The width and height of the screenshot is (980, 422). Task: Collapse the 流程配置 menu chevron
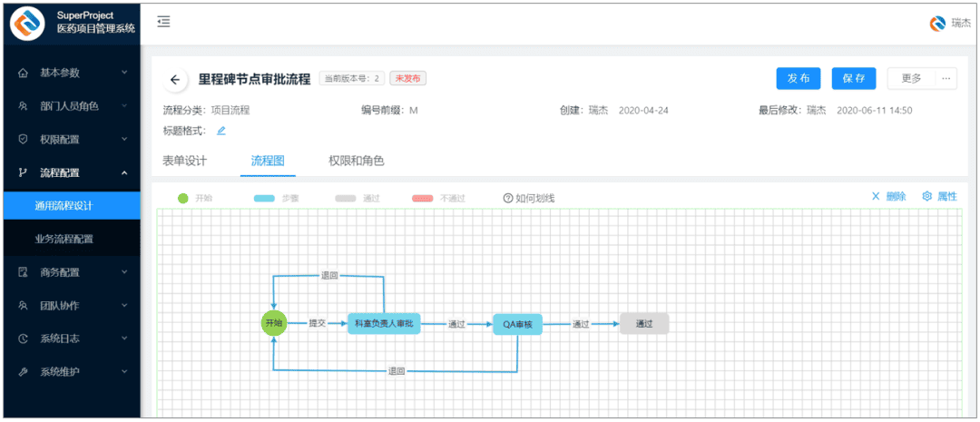(124, 172)
